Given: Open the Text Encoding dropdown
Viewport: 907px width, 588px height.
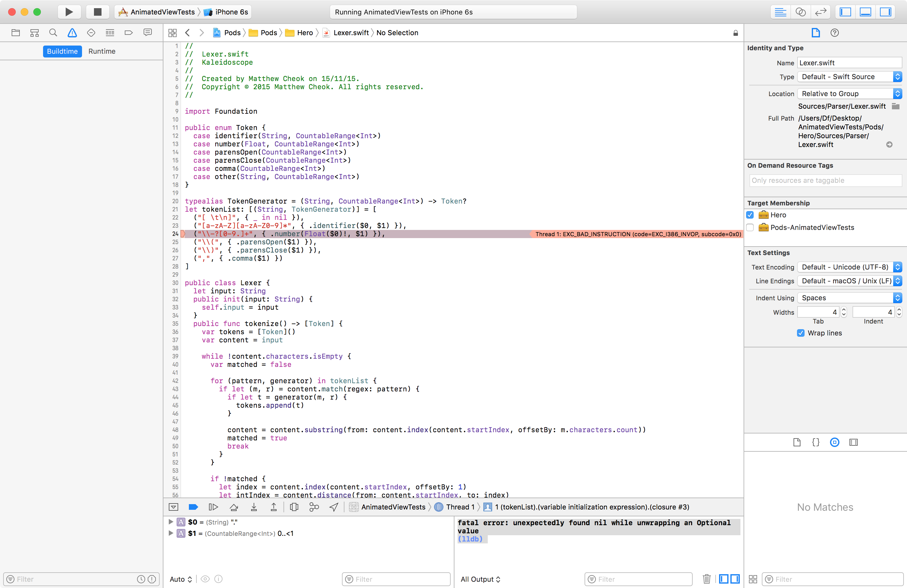Looking at the screenshot, I should click(849, 267).
